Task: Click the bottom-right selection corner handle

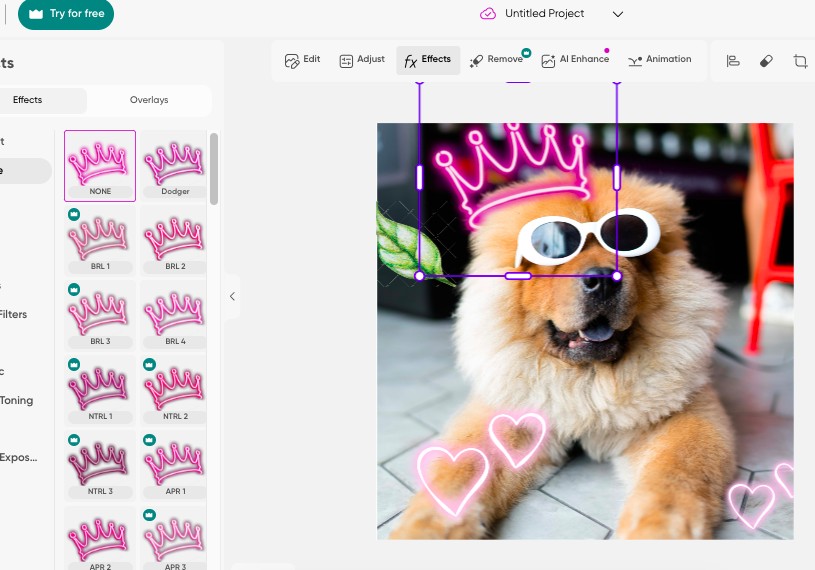Action: click(x=616, y=276)
